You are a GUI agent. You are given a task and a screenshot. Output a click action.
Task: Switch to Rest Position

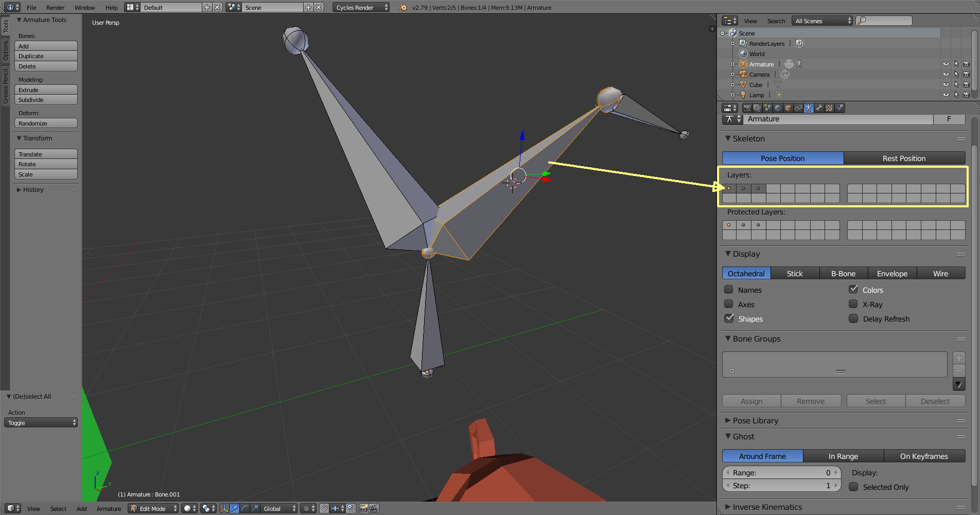click(x=904, y=158)
